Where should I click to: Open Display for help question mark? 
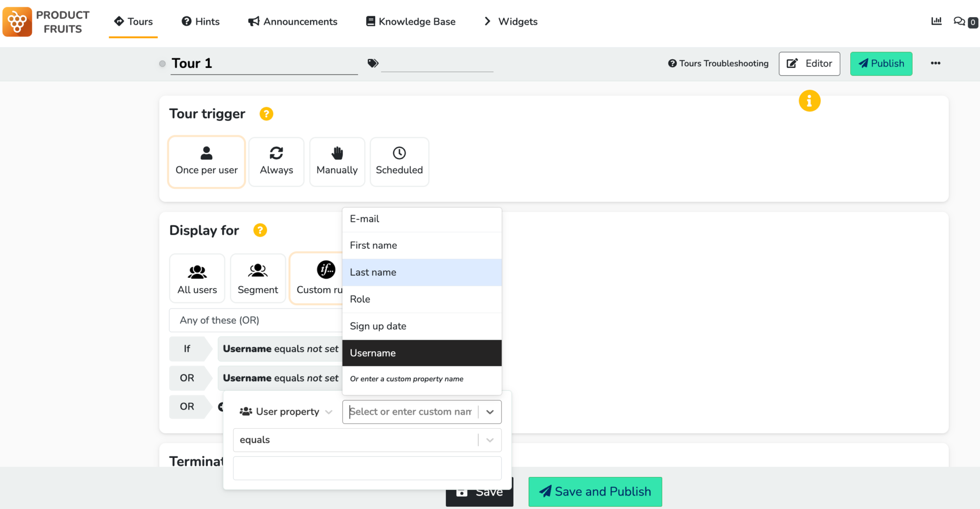tap(260, 230)
